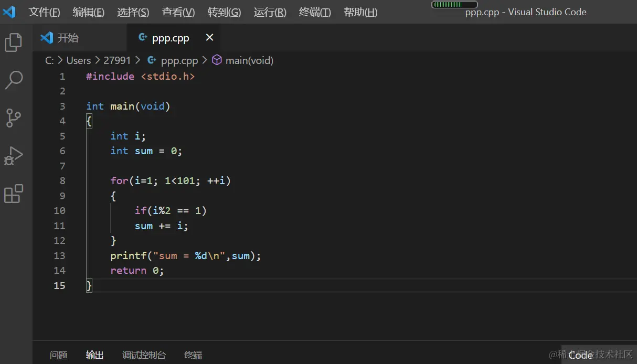Image resolution: width=637 pixels, height=364 pixels.
Task: Click on 'int sum = 0;' line
Action: click(146, 151)
